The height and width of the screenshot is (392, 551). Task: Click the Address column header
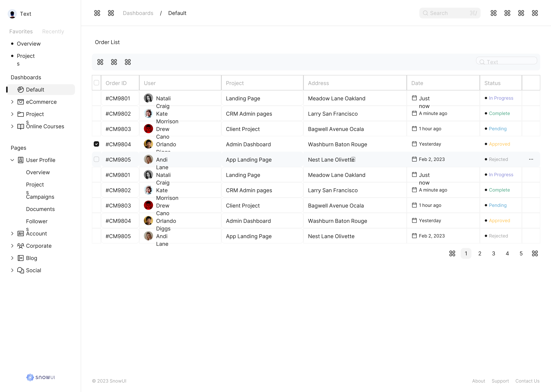355,83
